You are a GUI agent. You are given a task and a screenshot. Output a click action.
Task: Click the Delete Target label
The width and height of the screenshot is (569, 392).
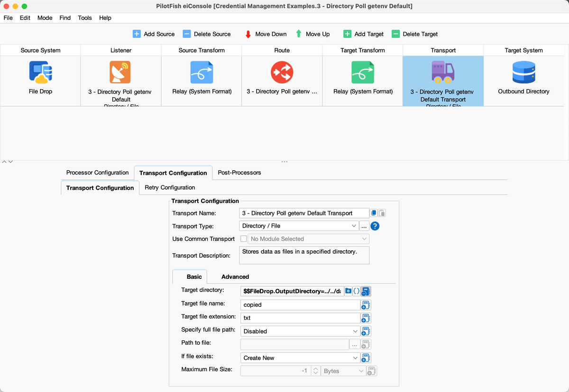420,34
